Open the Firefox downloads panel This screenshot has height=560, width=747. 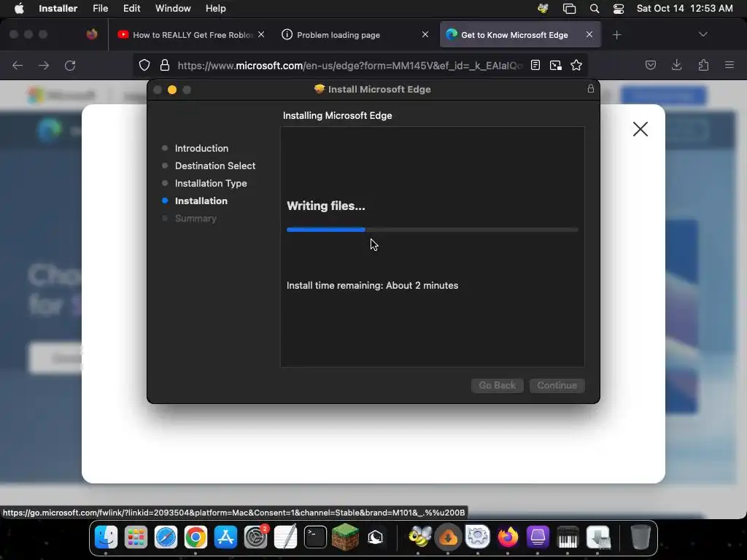[676, 65]
